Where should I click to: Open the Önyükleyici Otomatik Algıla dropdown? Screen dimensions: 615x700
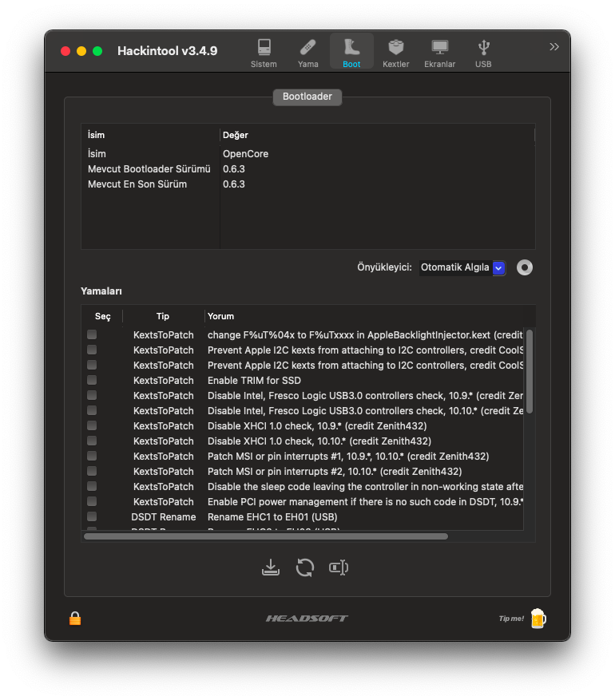[x=463, y=268]
